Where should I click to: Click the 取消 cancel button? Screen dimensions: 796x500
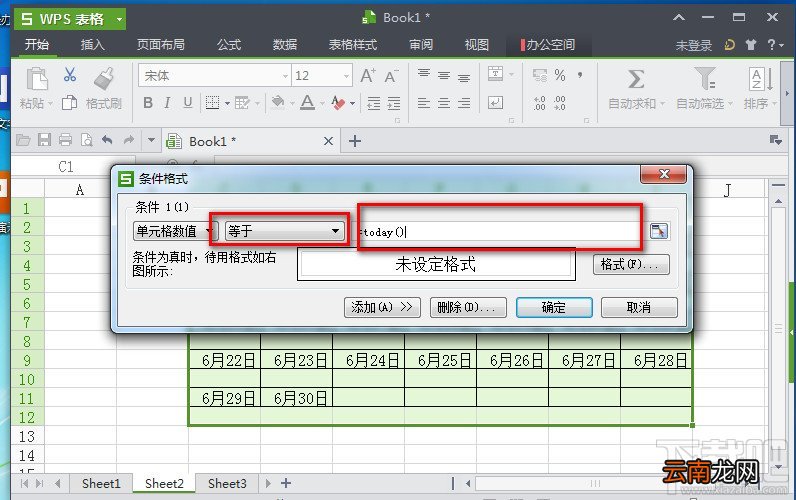pos(639,307)
